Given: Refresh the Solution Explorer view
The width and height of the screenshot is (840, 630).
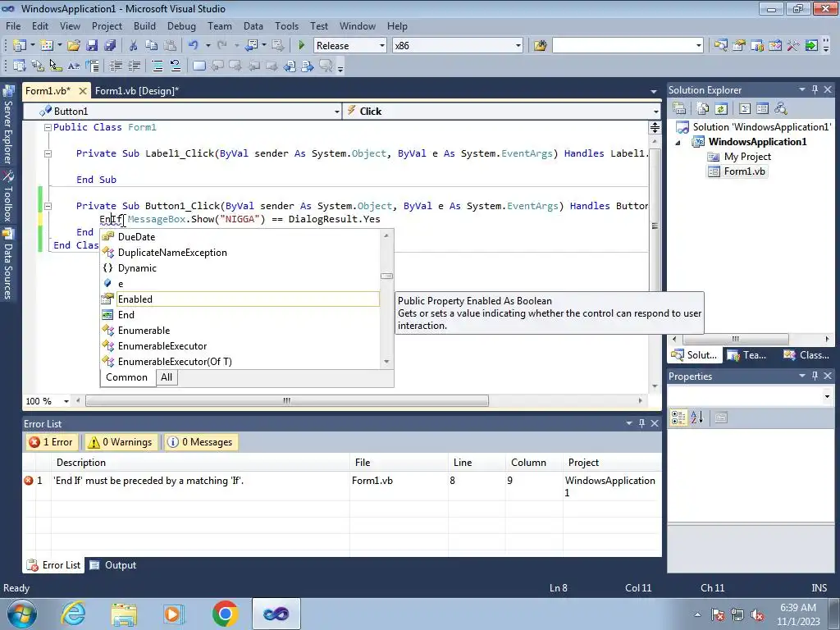Looking at the screenshot, I should [x=721, y=109].
